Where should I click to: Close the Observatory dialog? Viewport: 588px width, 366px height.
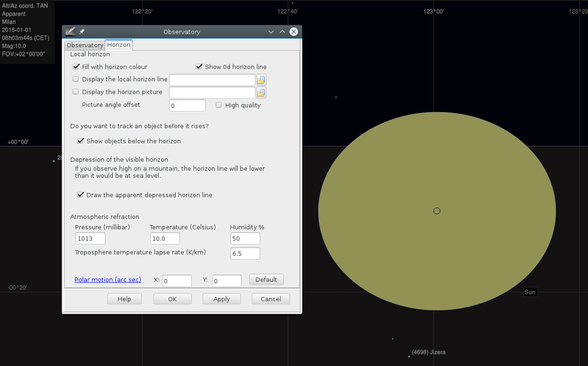294,32
